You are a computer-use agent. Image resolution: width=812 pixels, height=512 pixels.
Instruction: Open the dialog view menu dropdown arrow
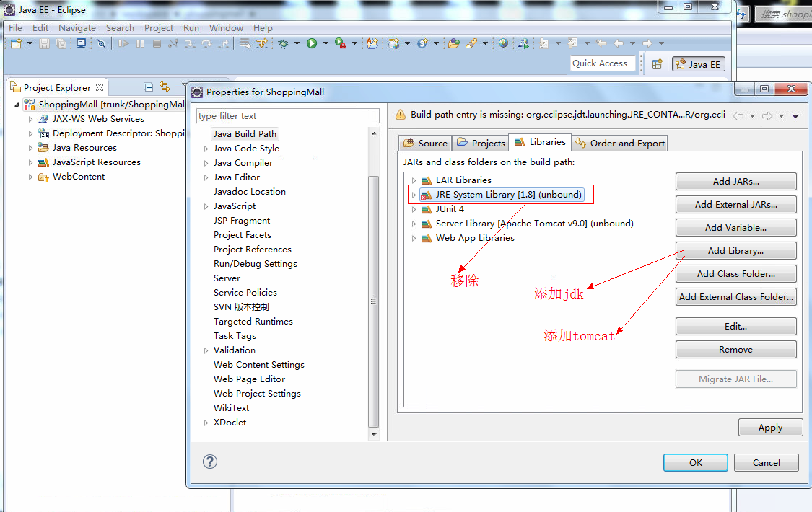click(795, 115)
